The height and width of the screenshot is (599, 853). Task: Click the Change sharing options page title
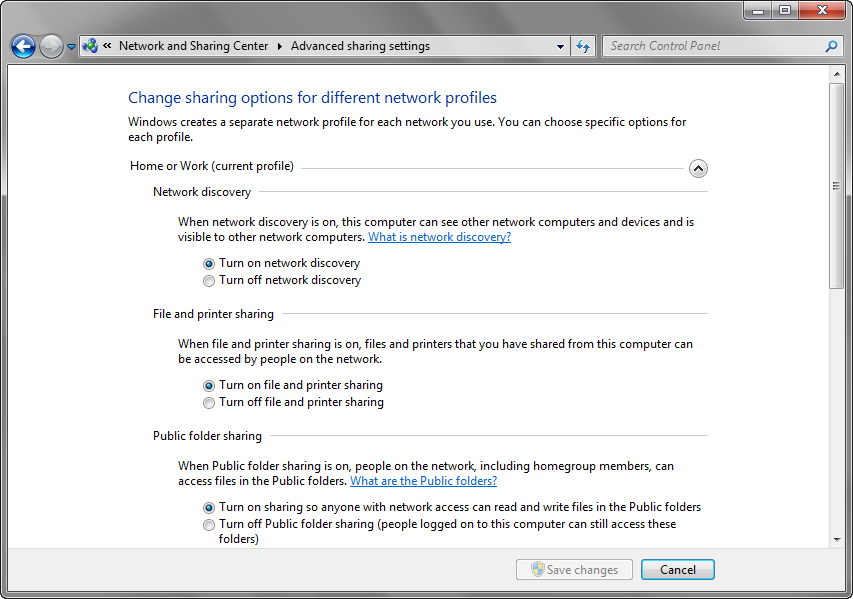click(312, 98)
